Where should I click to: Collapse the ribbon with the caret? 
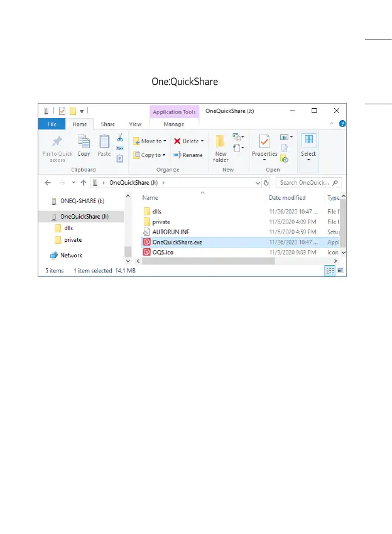[x=331, y=124]
